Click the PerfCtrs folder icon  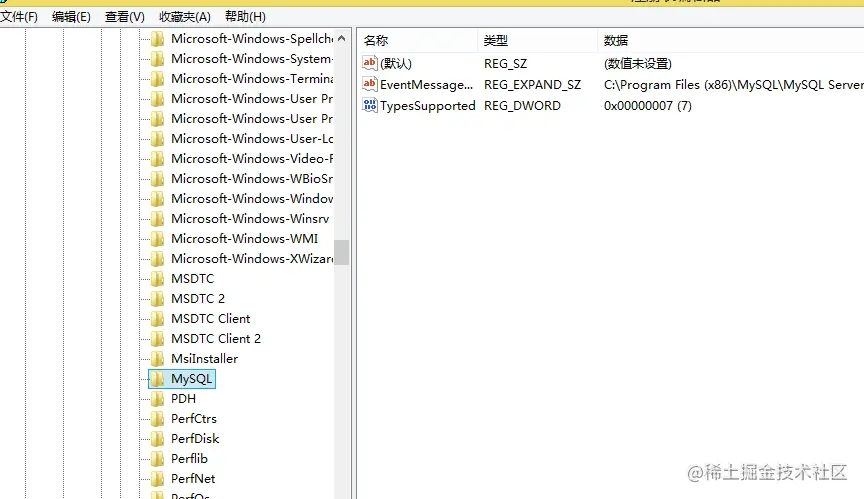[x=158, y=419]
